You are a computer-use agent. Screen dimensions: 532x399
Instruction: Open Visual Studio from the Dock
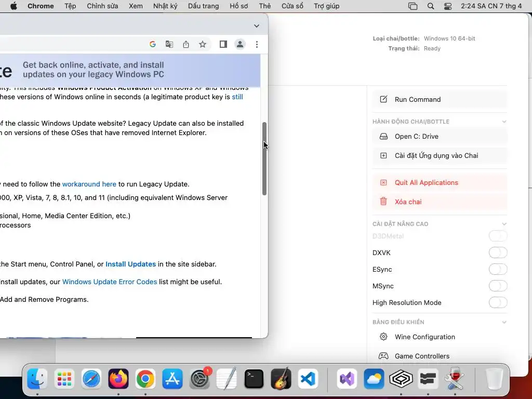tap(347, 379)
